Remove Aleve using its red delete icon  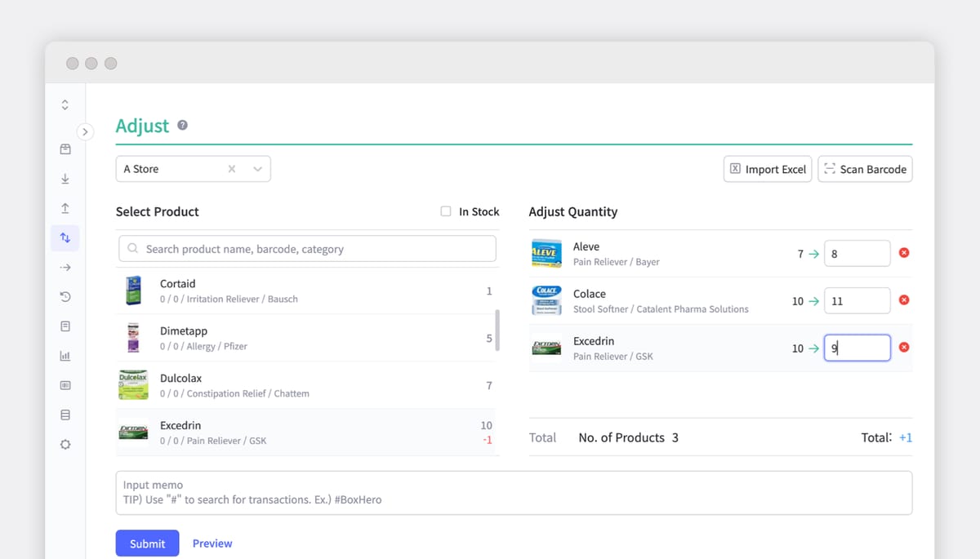[x=904, y=253]
